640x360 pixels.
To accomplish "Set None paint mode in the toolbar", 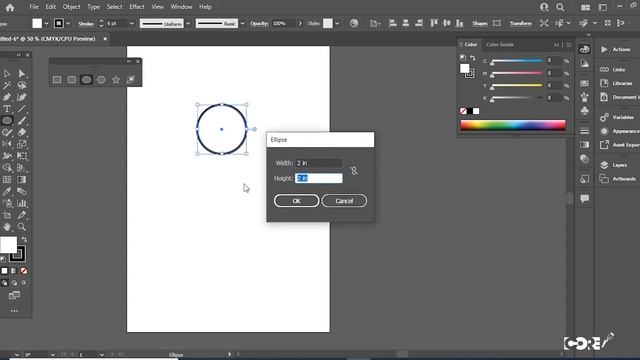I will (24, 271).
